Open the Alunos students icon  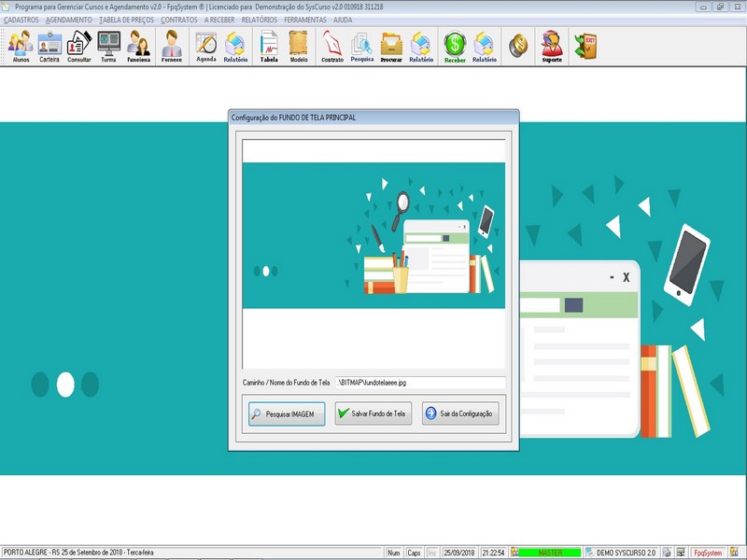point(21,46)
